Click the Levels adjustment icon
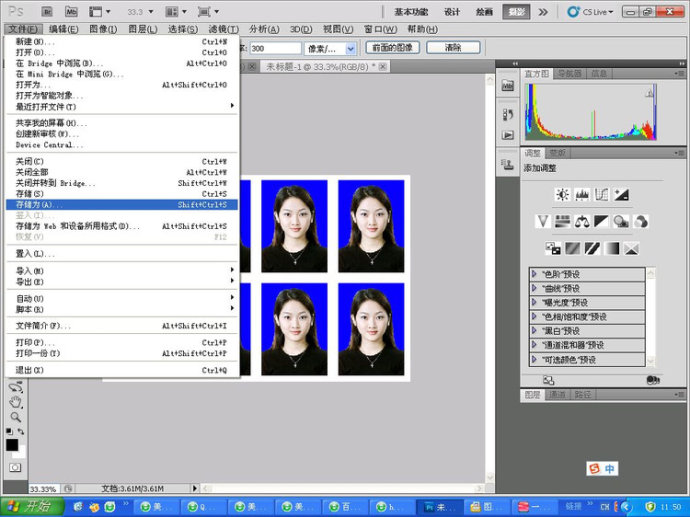690x517 pixels. point(582,195)
